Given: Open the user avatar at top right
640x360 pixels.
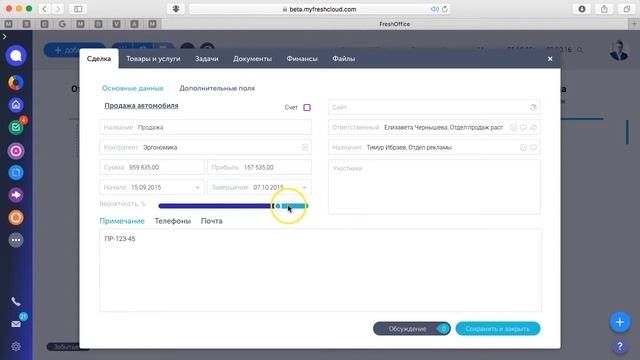Looking at the screenshot, I should (619, 51).
